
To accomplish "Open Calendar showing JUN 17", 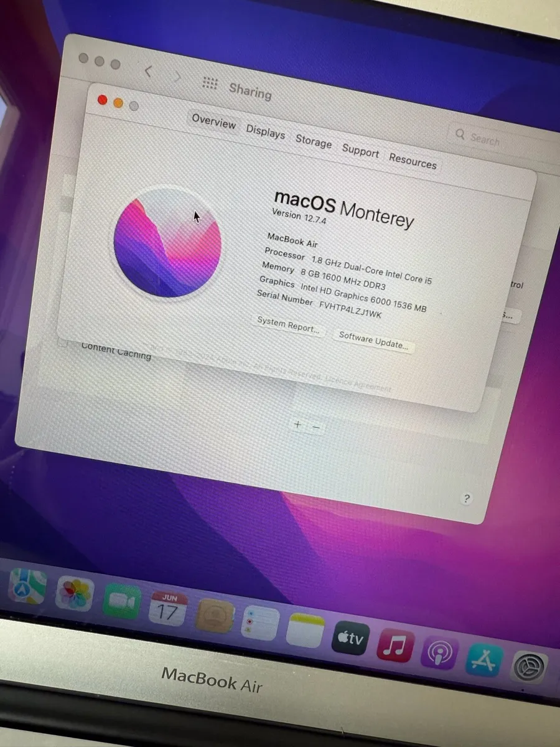I will coord(168,609).
